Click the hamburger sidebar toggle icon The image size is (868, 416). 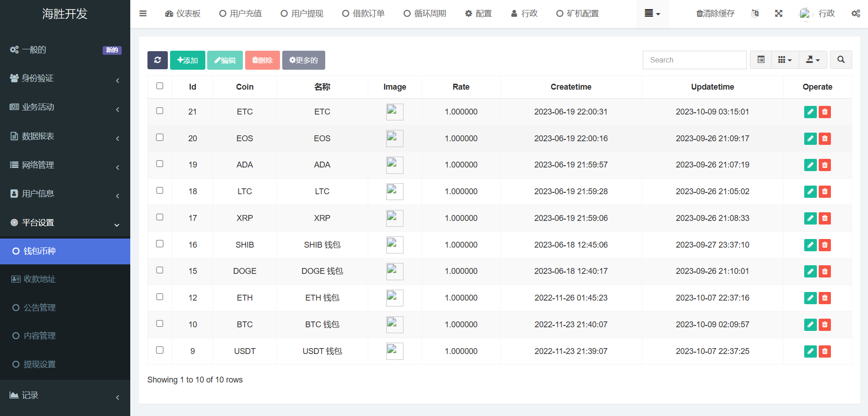[143, 14]
